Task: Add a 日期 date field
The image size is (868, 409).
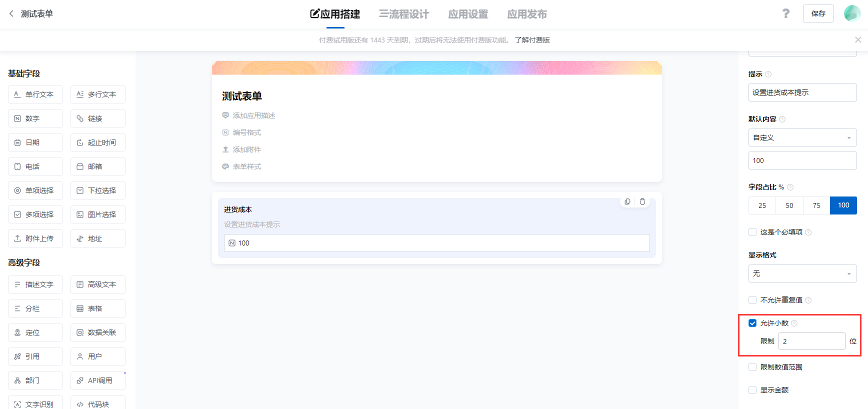Action: coord(35,142)
